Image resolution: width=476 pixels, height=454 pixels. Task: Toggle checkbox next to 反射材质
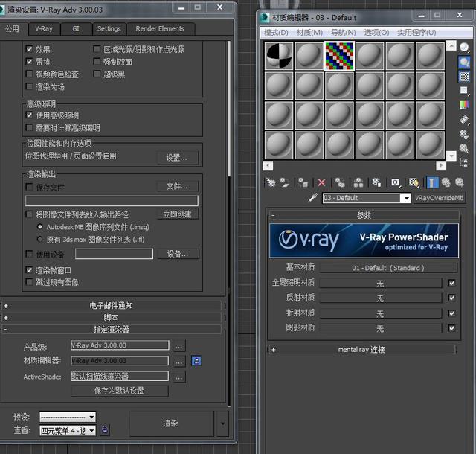coord(451,298)
